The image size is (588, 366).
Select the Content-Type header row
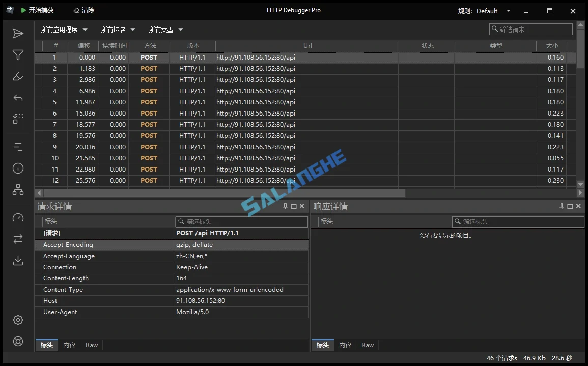tap(172, 290)
